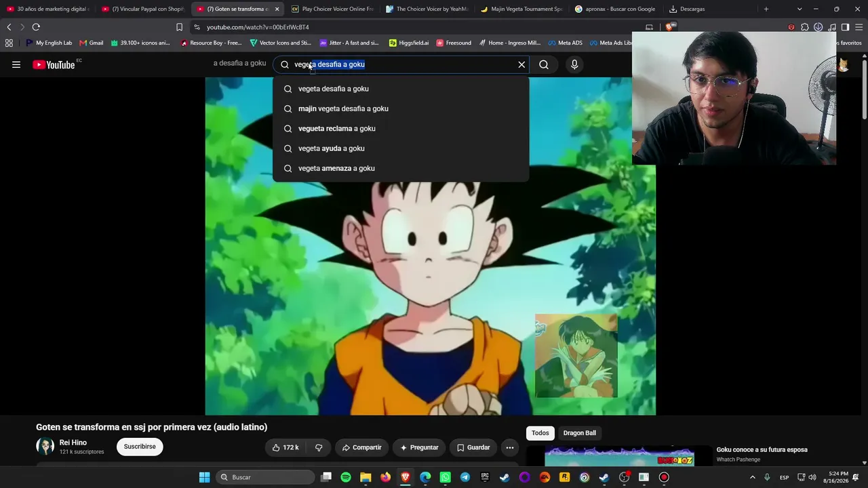Screen dimensions: 868x488
Task: Dislike the Goten video
Action: click(x=319, y=447)
